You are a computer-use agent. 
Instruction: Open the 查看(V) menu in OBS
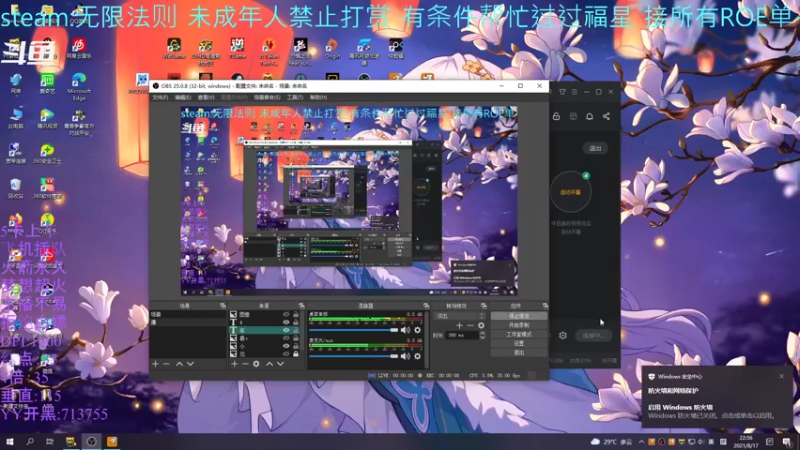pyautogui.click(x=206, y=97)
